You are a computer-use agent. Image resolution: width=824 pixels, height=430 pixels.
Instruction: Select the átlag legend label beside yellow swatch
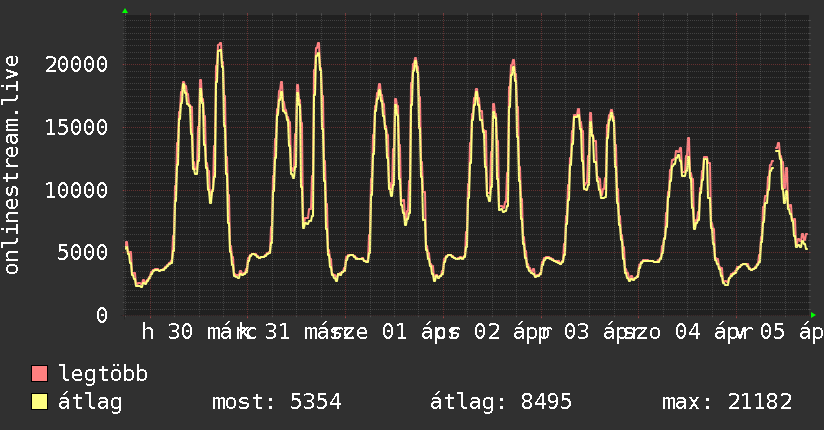click(90, 402)
